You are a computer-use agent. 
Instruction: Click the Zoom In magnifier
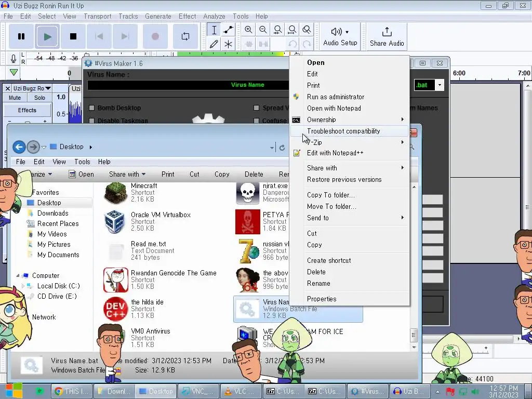[x=248, y=30]
